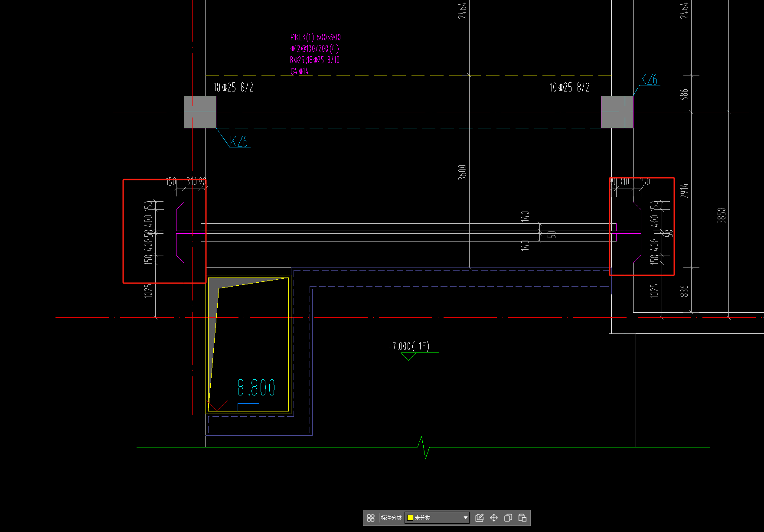Select the move annotation cross-arrows icon
This screenshot has width=764, height=532.
[494, 518]
